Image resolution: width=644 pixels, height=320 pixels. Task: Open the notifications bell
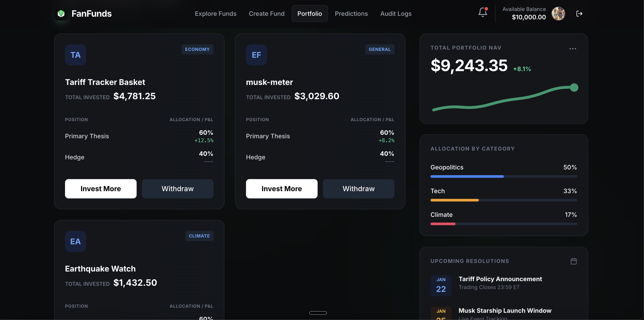tap(483, 13)
